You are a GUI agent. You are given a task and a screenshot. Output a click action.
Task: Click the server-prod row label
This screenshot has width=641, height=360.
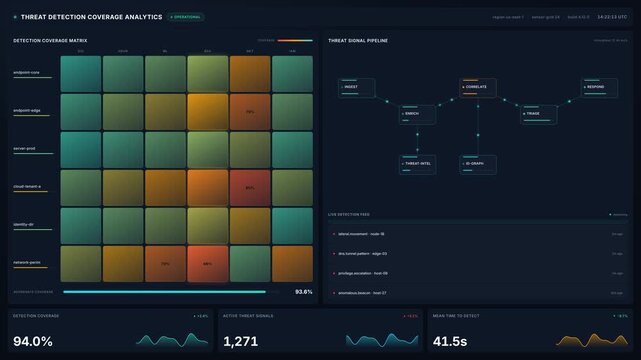[25, 148]
